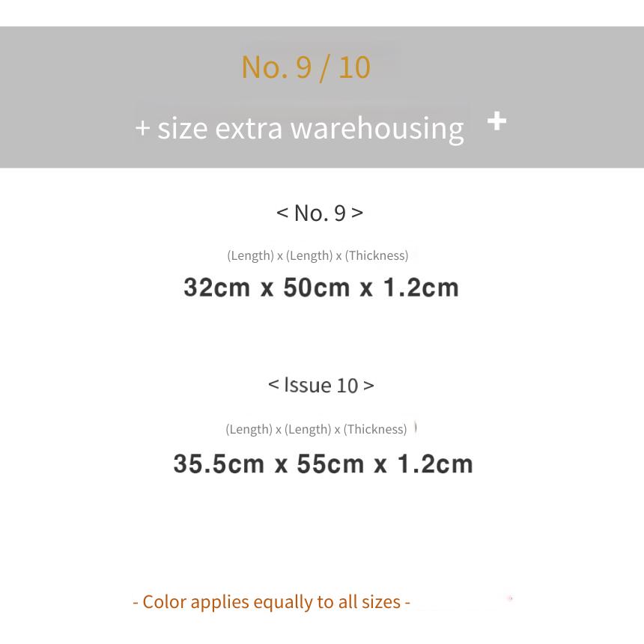Select '+ size extra warehousing' banner text

coord(300,129)
